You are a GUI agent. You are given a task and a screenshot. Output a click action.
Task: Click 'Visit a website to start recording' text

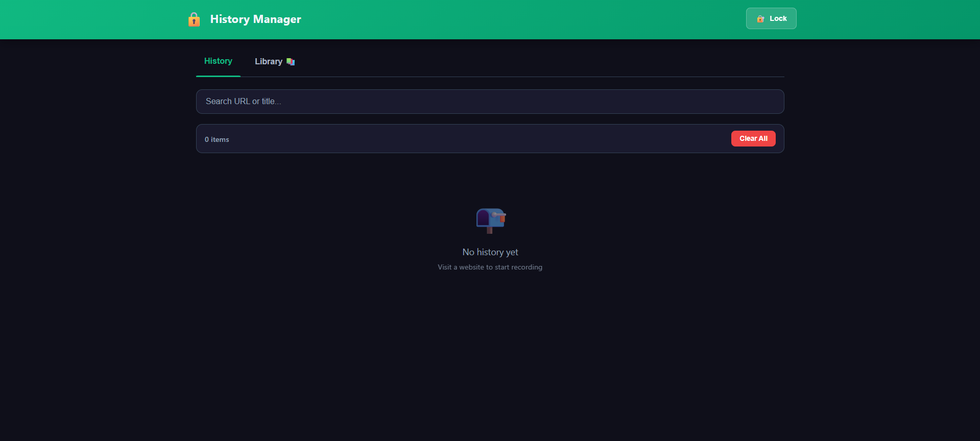pyautogui.click(x=490, y=267)
